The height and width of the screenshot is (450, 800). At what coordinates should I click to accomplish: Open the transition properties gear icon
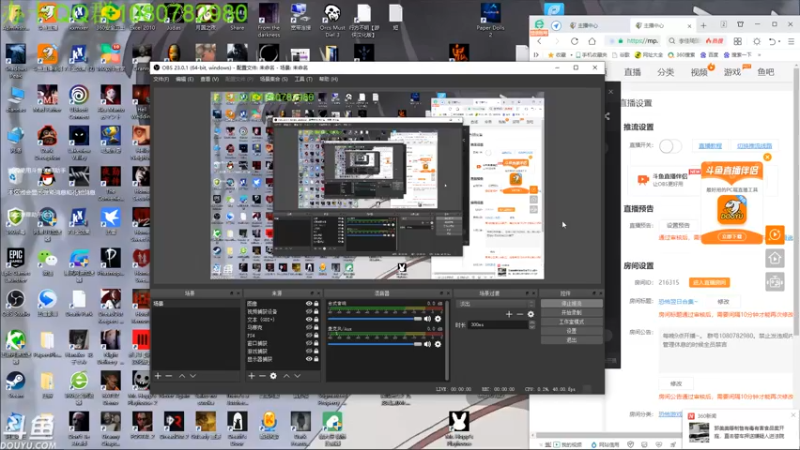tap(531, 314)
